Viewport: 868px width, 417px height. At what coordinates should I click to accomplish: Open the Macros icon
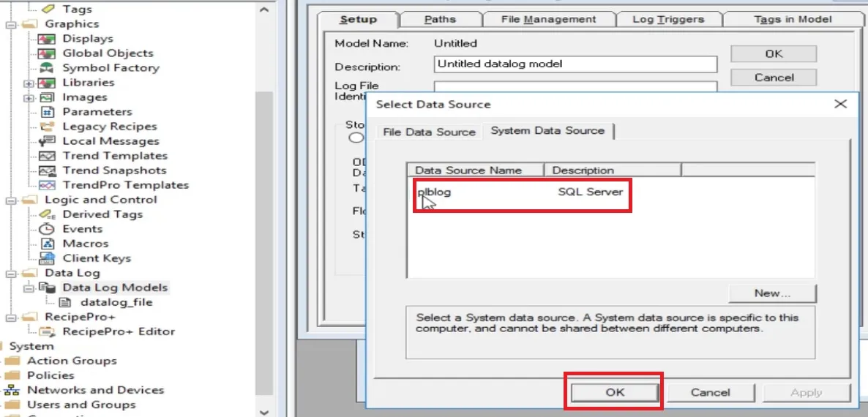click(48, 244)
